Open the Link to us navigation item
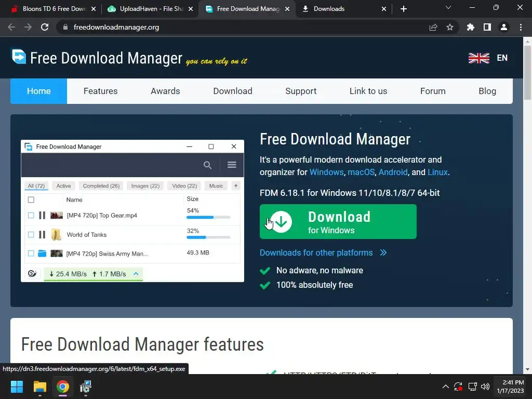The width and height of the screenshot is (532, 399). point(368,91)
